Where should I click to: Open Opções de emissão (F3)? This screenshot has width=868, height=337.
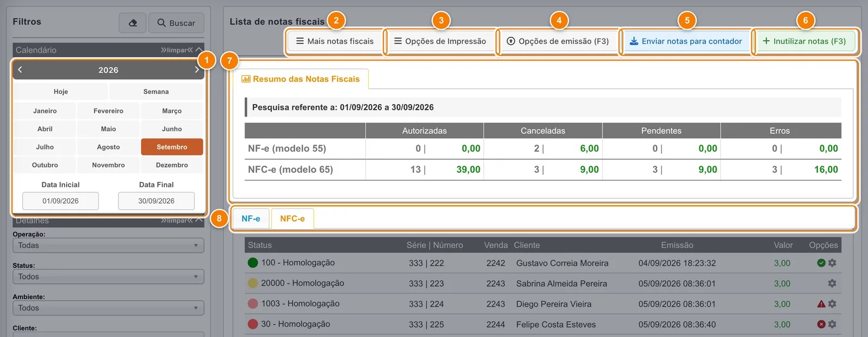pyautogui.click(x=558, y=41)
